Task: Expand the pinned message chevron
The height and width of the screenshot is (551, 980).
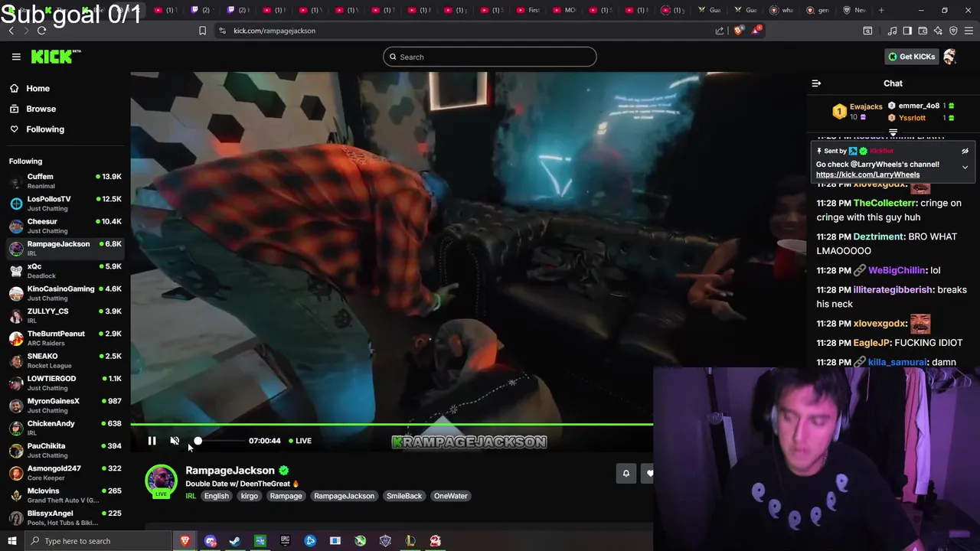Action: pos(965,167)
